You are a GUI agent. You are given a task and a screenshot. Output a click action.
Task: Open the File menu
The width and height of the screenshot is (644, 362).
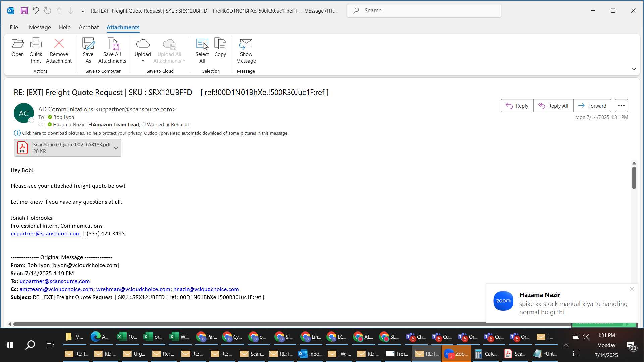[x=14, y=27]
